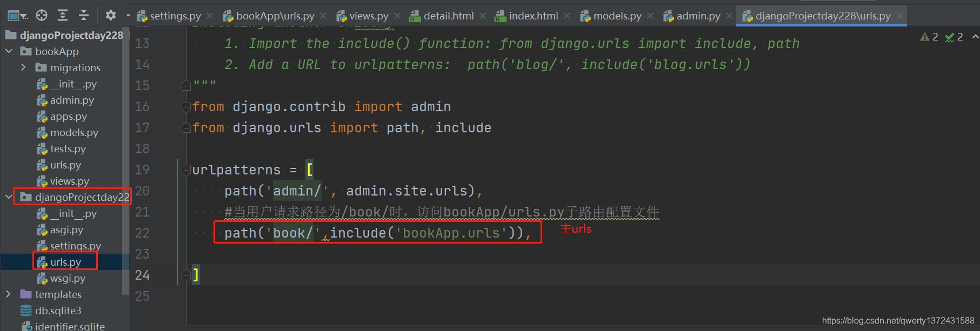The image size is (980, 331).
Task: Open apps.py in the project tree
Action: (x=69, y=116)
